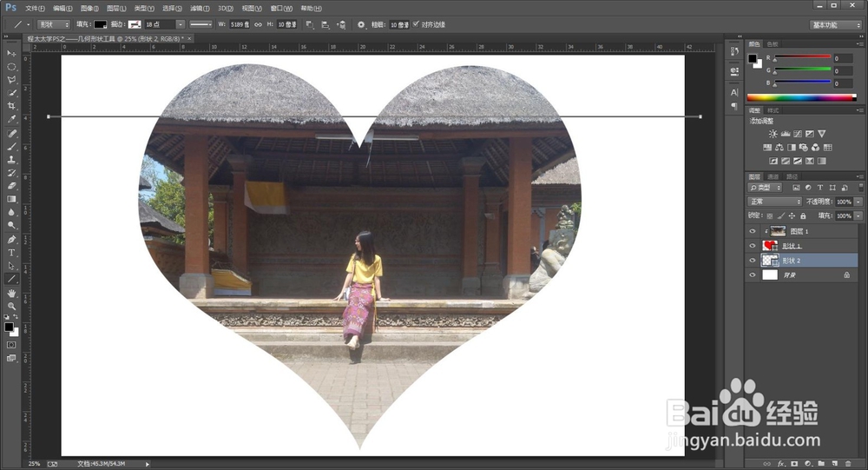Select the Crop tool in toolbar

pos(12,106)
